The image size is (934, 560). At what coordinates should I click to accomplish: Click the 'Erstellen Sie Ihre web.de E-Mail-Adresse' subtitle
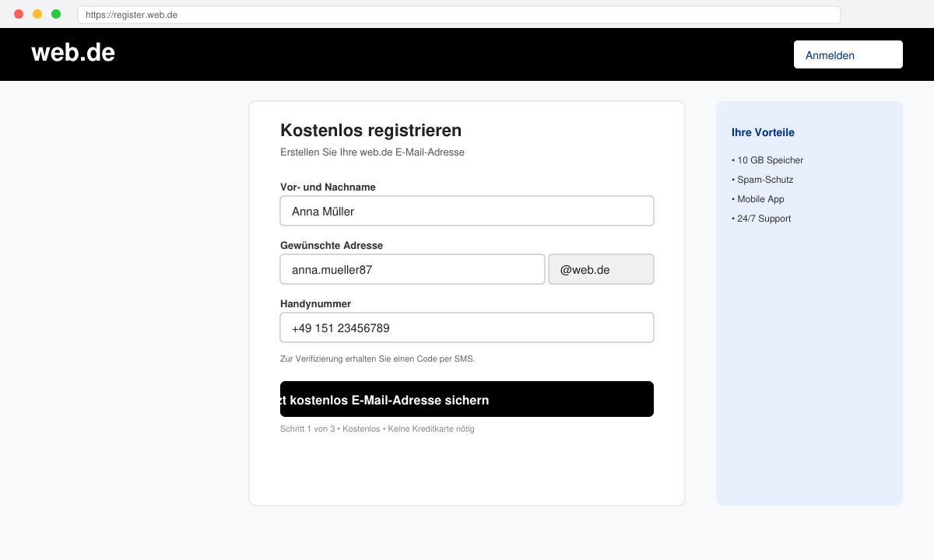(x=372, y=152)
